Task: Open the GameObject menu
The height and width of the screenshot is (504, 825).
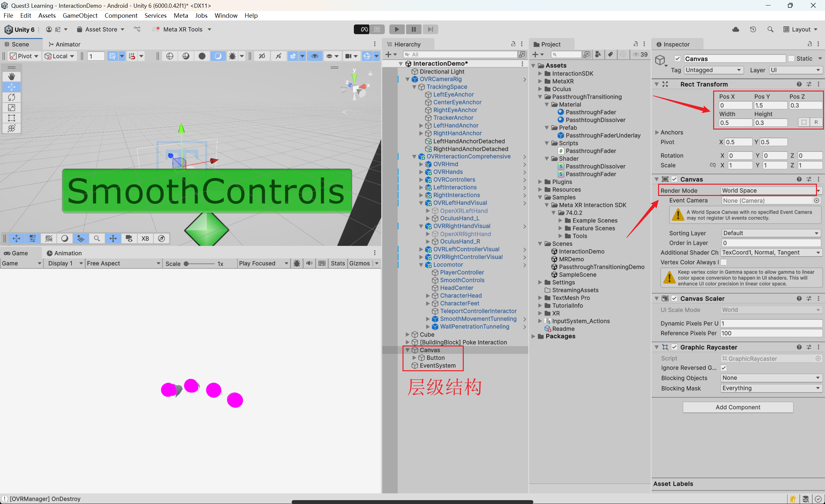Action: [x=80, y=15]
